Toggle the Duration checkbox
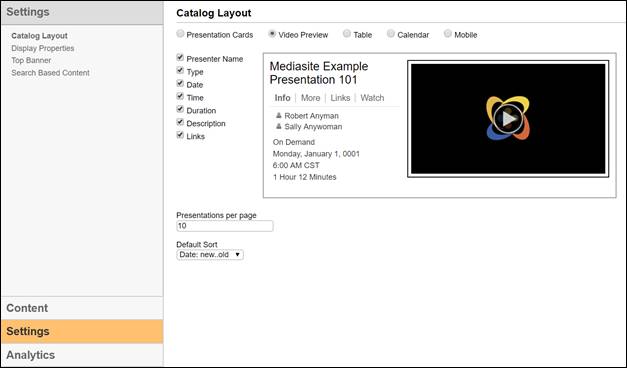The image size is (627, 368). [x=180, y=109]
